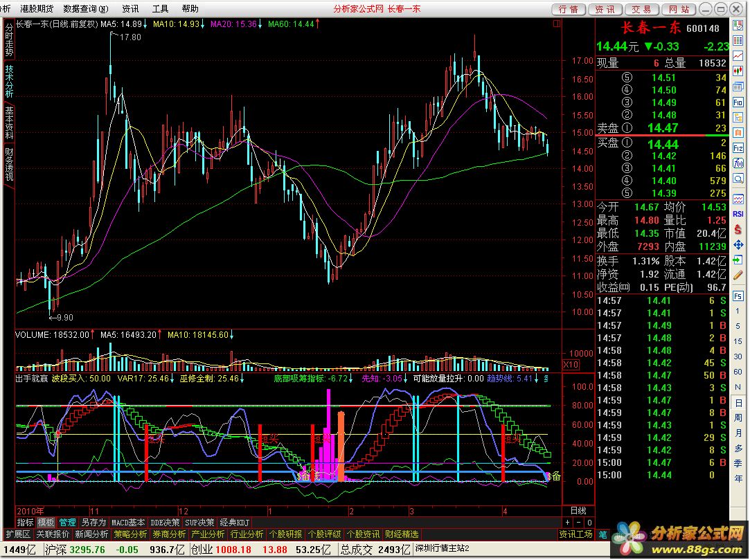Click the 指标 tab below chart

[x=26, y=522]
